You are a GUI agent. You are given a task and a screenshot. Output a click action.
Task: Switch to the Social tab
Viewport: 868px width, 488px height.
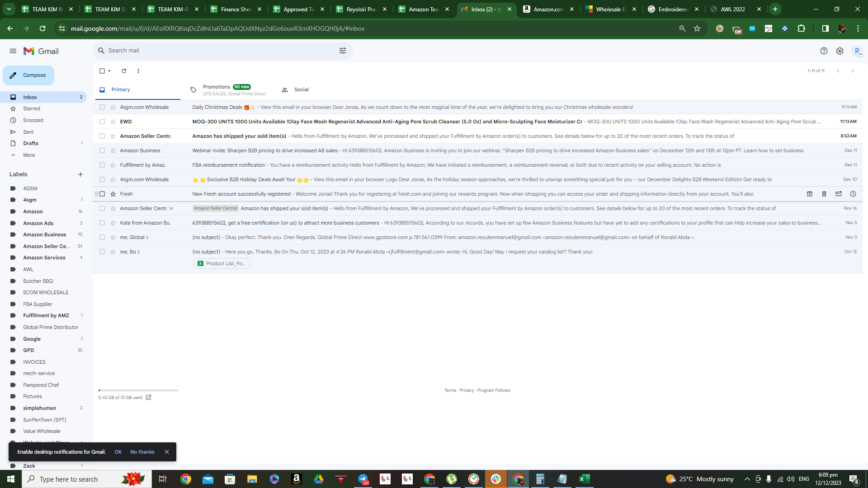tap(296, 90)
